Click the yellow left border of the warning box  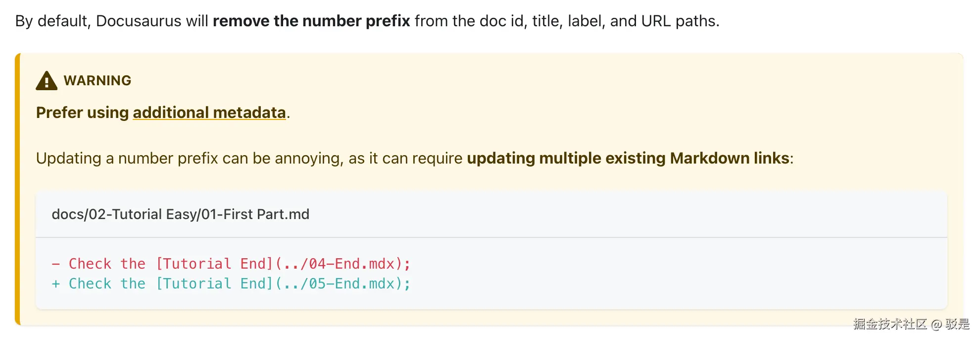pos(17,189)
